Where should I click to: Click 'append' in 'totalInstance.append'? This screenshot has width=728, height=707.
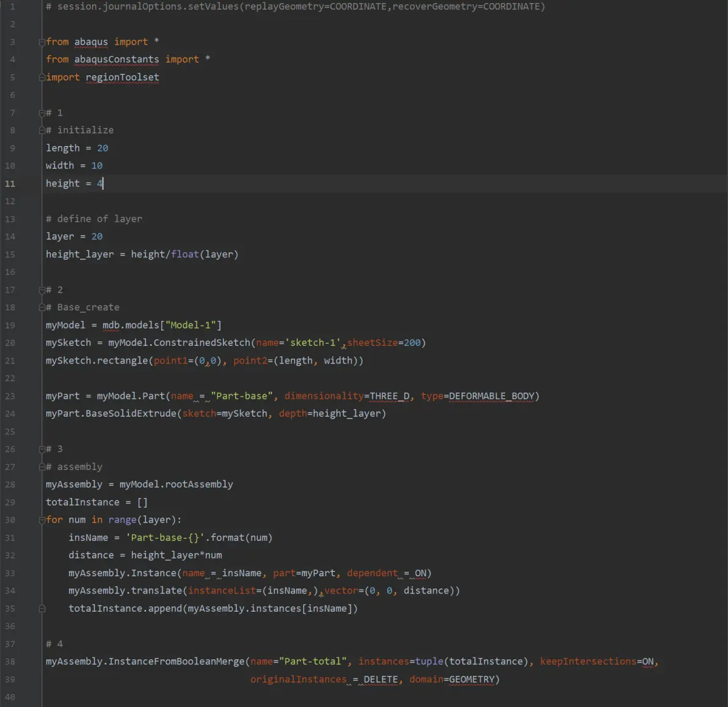pos(165,609)
